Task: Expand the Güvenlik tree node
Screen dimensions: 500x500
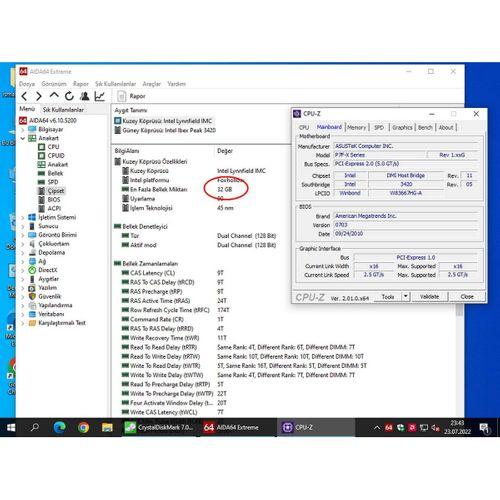Action: coord(23,296)
